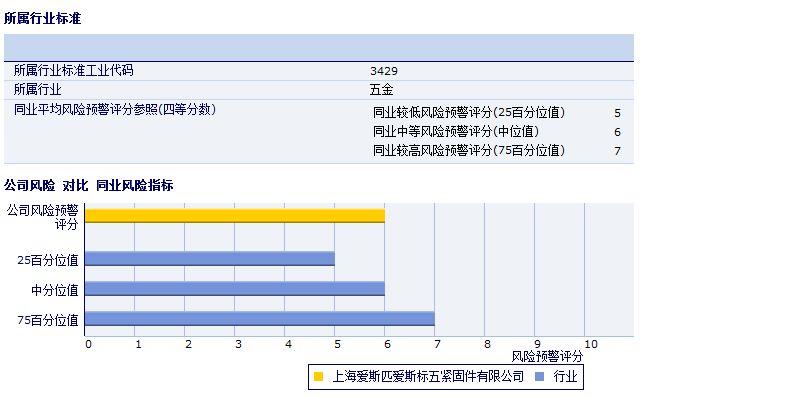
Task: Click the 同业平均风险预警评分参照 label
Action: [x=115, y=110]
